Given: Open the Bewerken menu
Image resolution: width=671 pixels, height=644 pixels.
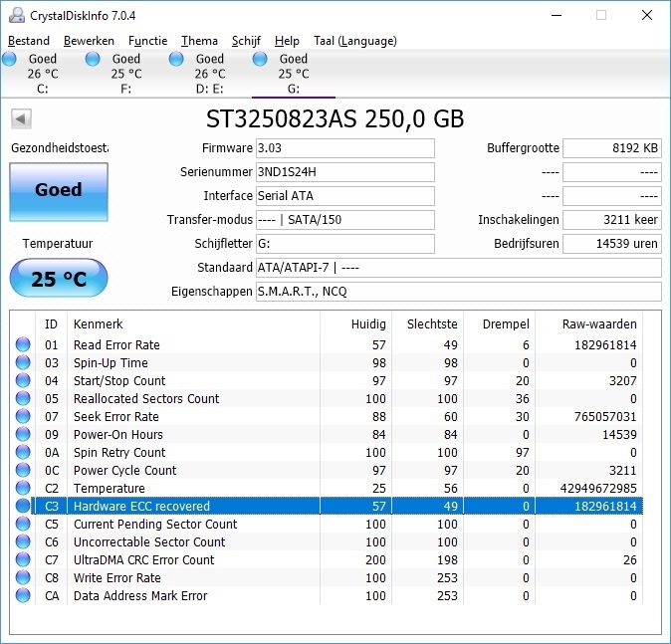Looking at the screenshot, I should tap(89, 41).
